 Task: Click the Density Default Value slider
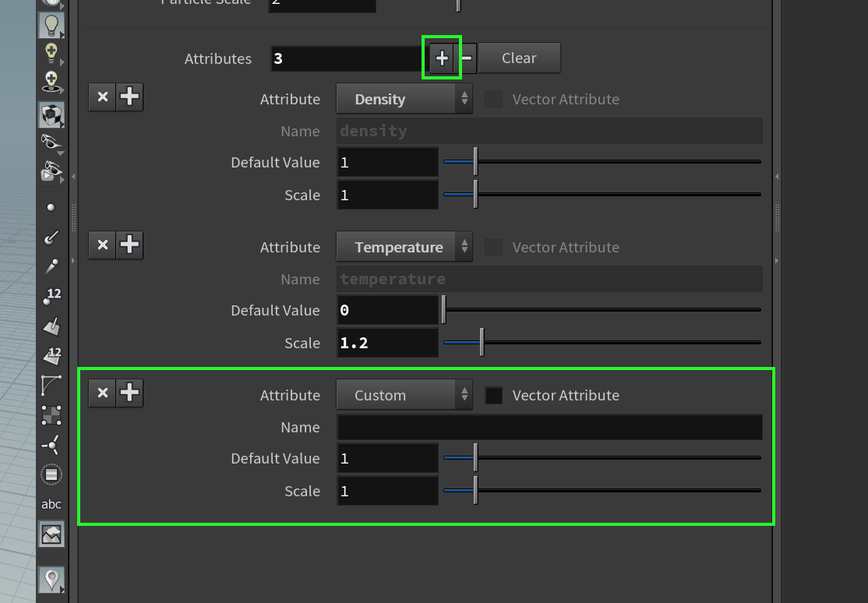tap(602, 162)
